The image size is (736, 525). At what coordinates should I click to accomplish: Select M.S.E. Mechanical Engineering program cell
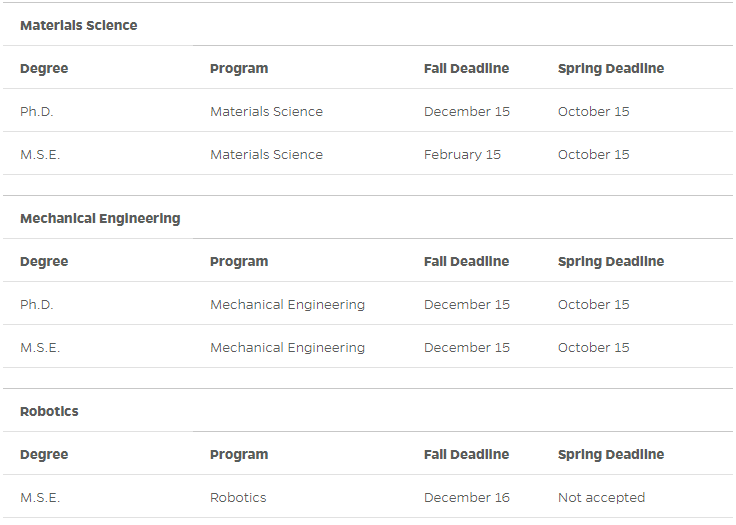point(287,347)
